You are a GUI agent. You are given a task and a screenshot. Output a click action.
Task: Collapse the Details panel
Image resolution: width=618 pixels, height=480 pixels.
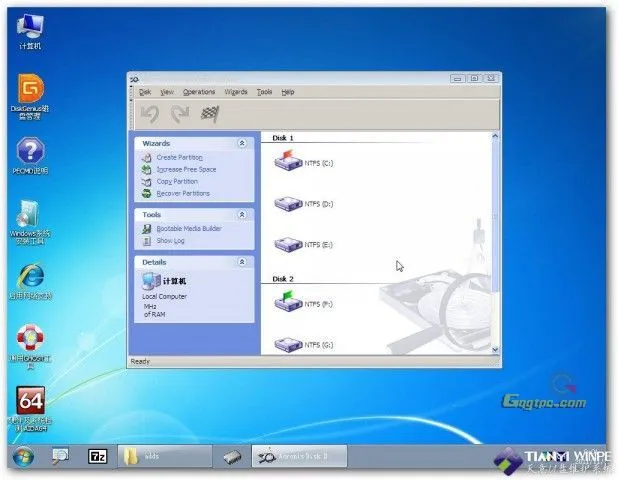242,262
